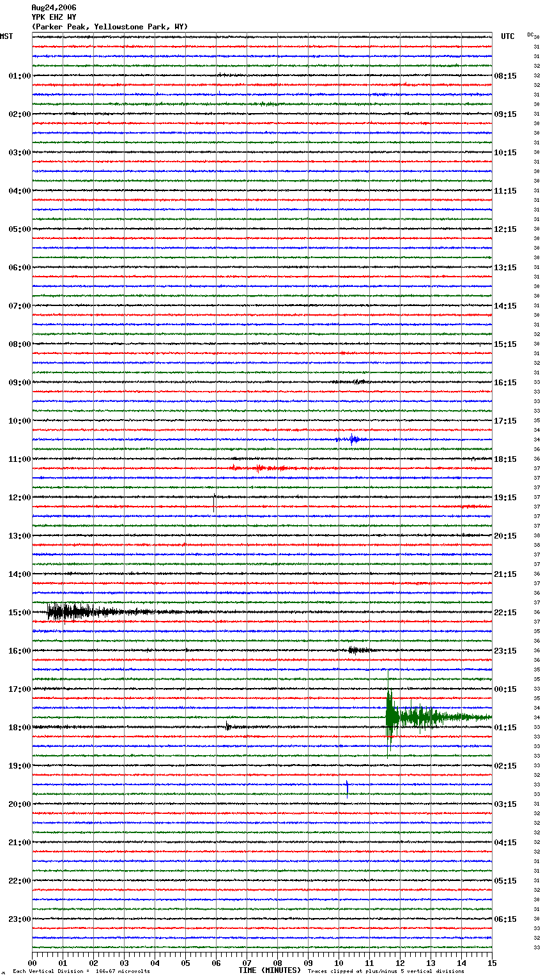
Task: Click minute 10 on the bottom axis
Action: [339, 962]
